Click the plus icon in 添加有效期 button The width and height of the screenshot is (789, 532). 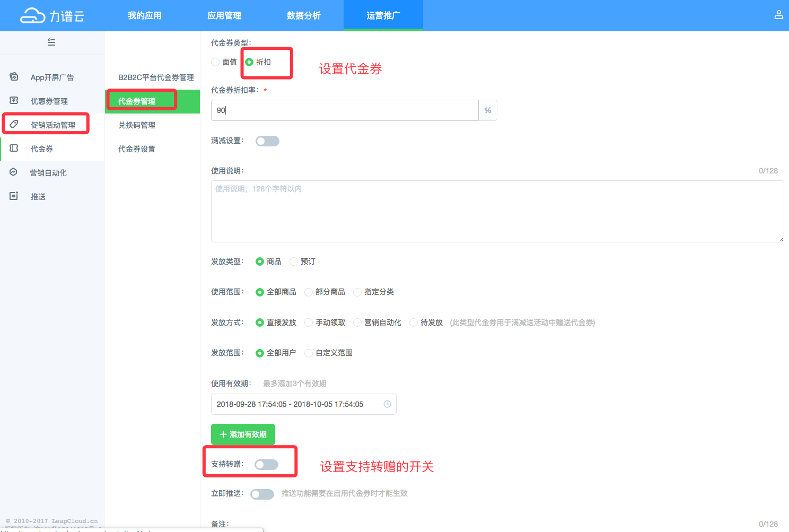click(223, 434)
